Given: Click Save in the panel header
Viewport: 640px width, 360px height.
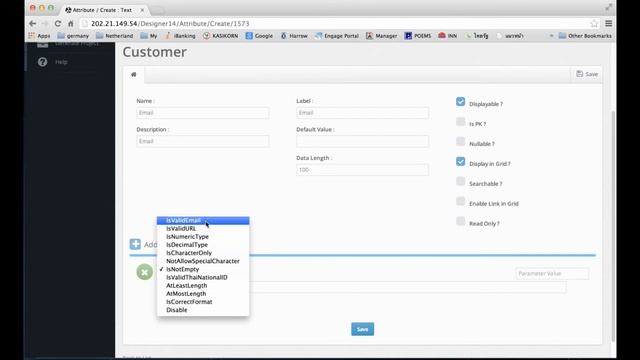Looking at the screenshot, I should coord(587,74).
